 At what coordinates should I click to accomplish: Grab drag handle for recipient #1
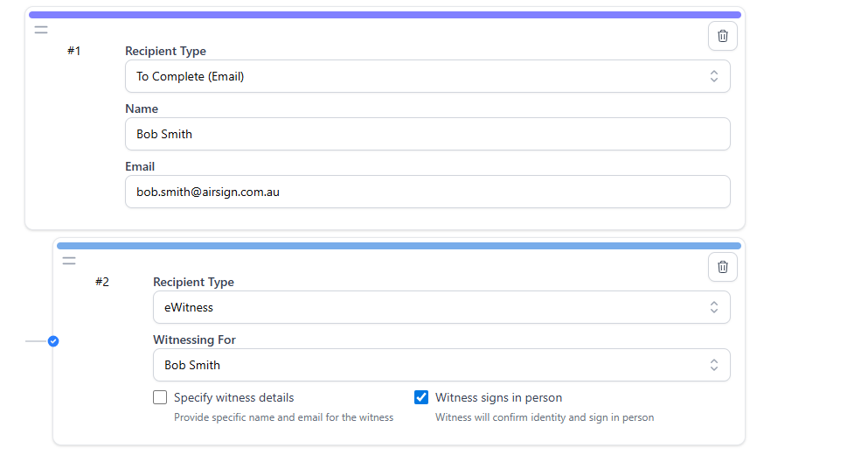click(x=41, y=30)
